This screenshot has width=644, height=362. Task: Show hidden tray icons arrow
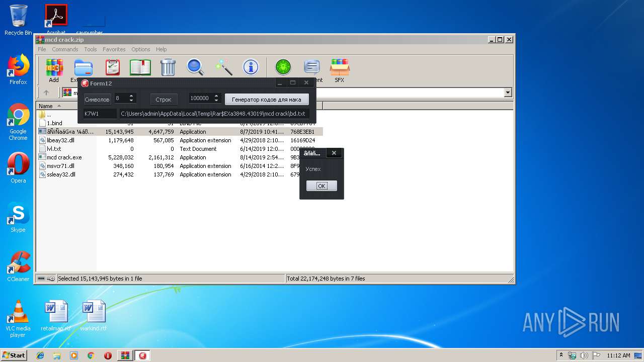pyautogui.click(x=561, y=355)
